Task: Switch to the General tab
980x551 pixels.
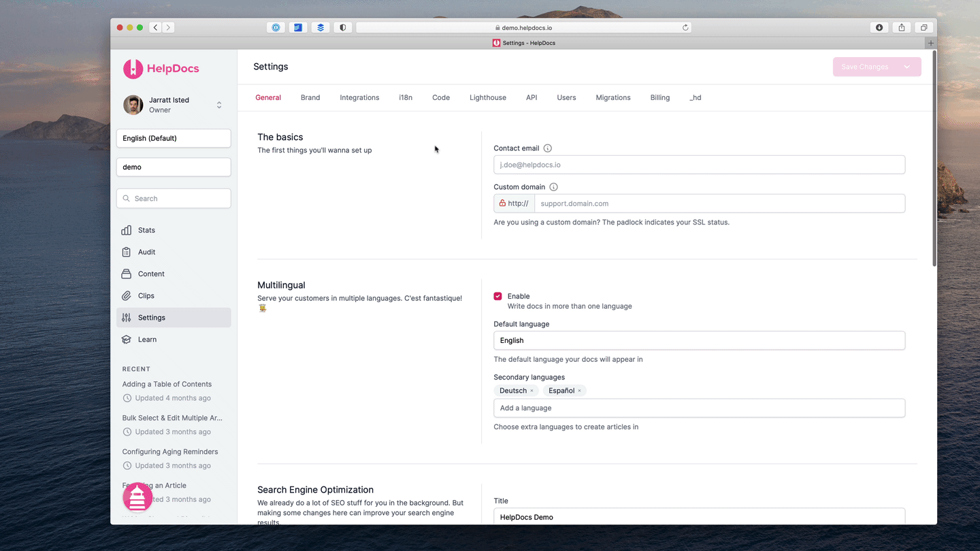Action: pos(268,97)
